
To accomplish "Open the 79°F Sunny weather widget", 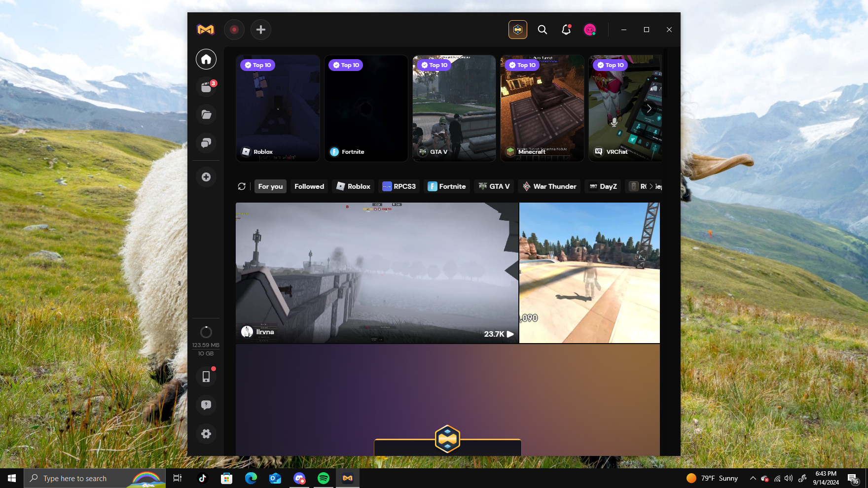I will 712,478.
